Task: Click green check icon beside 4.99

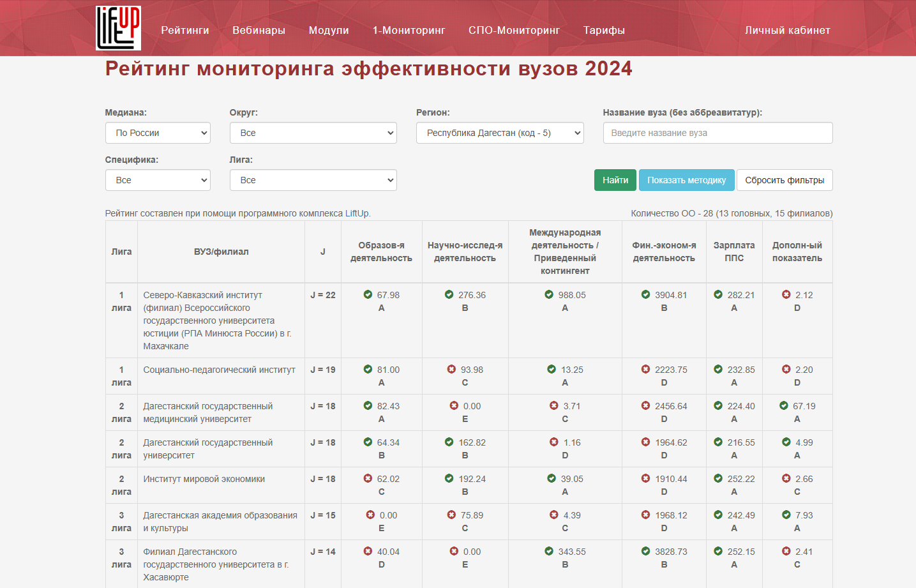Action: 786,442
